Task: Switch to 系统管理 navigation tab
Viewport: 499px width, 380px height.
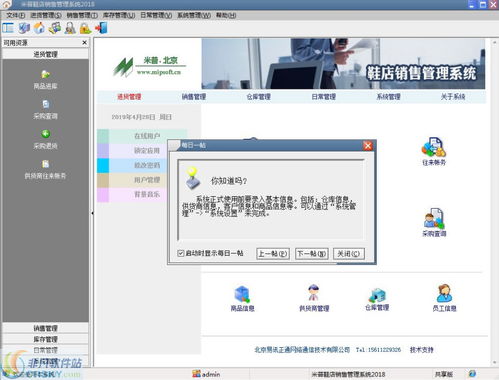Action: [388, 97]
